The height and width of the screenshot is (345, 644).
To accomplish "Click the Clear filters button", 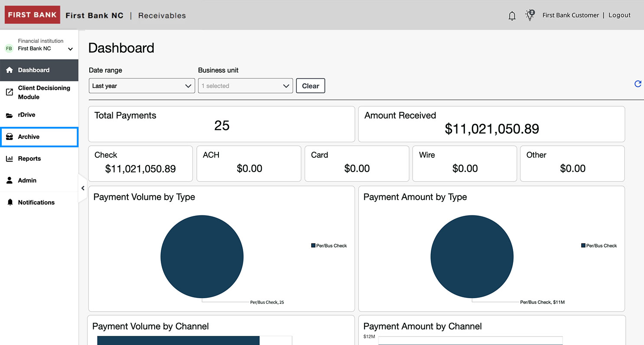I will coord(310,85).
